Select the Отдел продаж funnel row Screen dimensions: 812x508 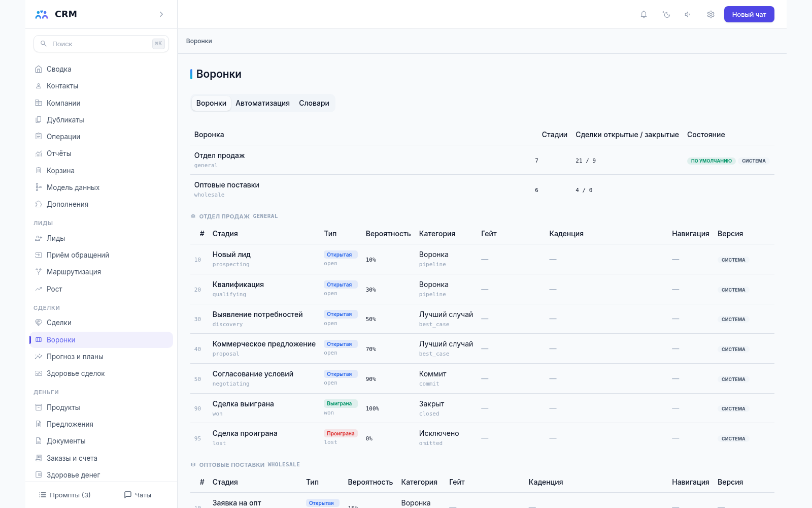click(x=482, y=160)
